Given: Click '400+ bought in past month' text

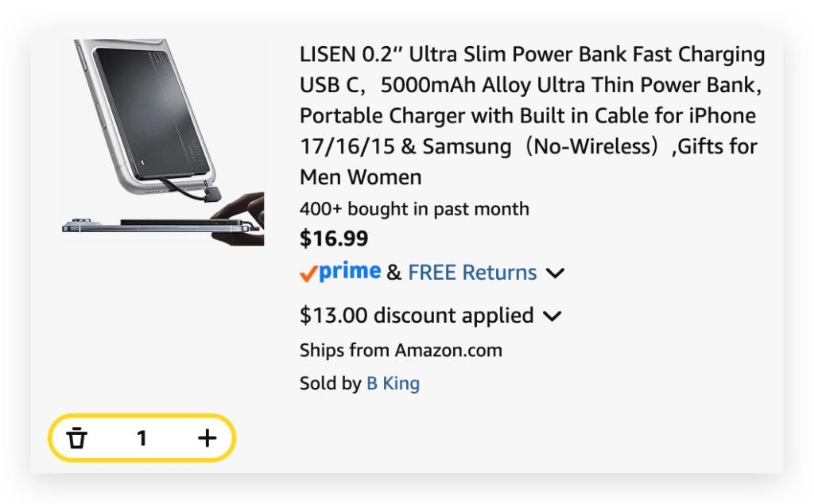Looking at the screenshot, I should click(x=414, y=209).
